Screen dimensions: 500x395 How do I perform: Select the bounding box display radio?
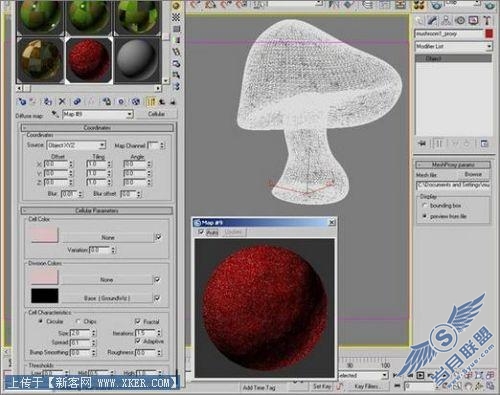(425, 205)
